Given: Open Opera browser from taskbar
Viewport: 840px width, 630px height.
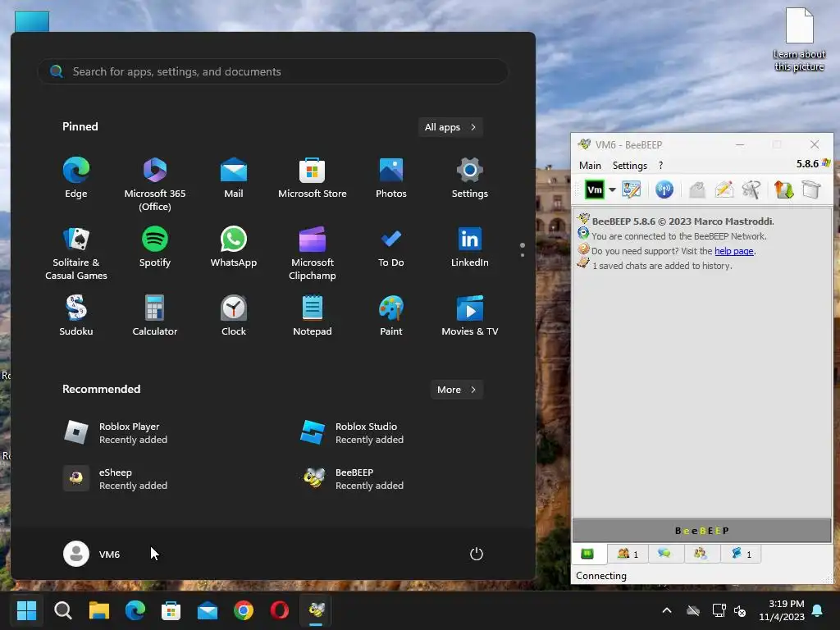Looking at the screenshot, I should (x=280, y=610).
